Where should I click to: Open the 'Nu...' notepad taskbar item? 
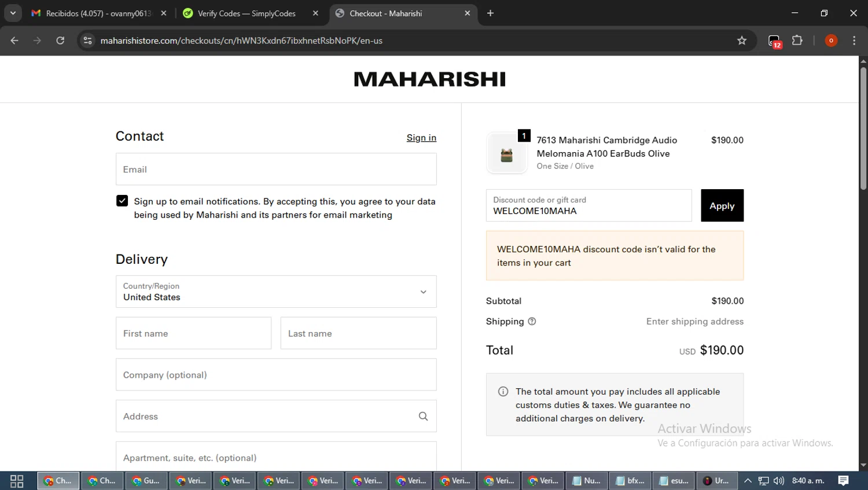pos(586,481)
